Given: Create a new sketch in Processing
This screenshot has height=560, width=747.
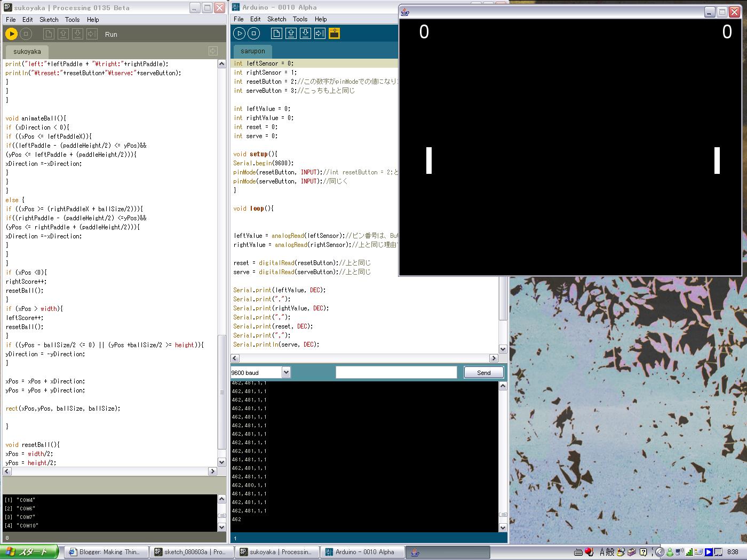Looking at the screenshot, I should 49,34.
